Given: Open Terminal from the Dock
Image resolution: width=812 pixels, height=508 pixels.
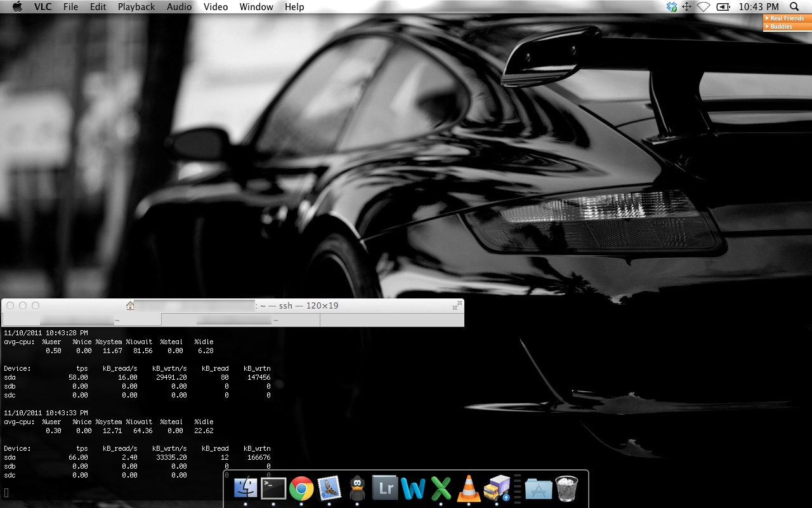Looking at the screenshot, I should tap(273, 488).
